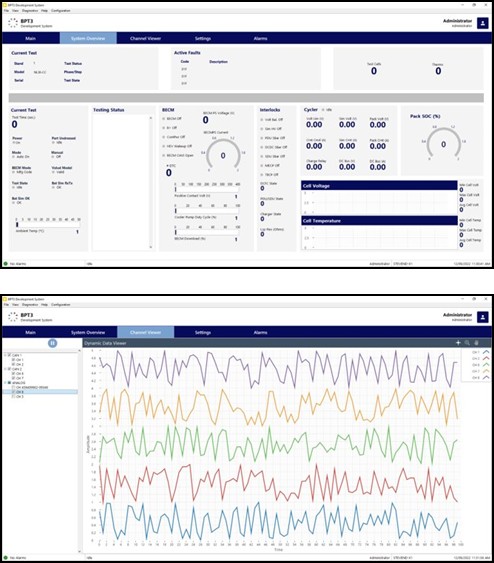
Task: Uncheck the CAN 2 group checkbox
Action: tap(9, 369)
